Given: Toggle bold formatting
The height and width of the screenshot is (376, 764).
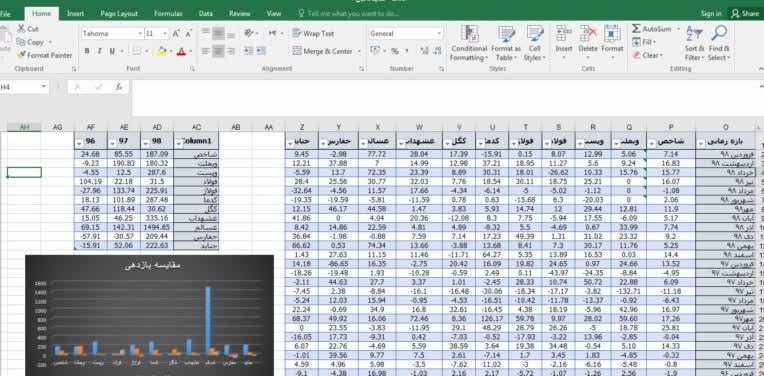Looking at the screenshot, I should click(87, 51).
